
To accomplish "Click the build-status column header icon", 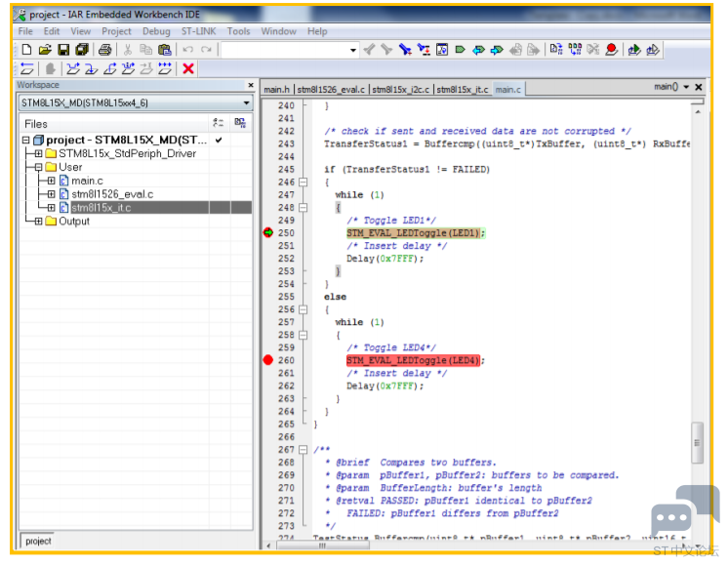I will 239,123.
